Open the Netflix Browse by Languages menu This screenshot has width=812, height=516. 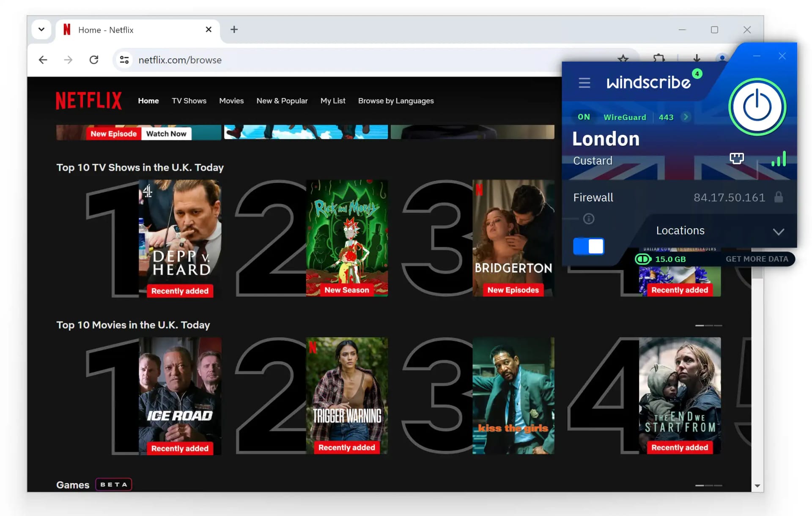tap(396, 101)
